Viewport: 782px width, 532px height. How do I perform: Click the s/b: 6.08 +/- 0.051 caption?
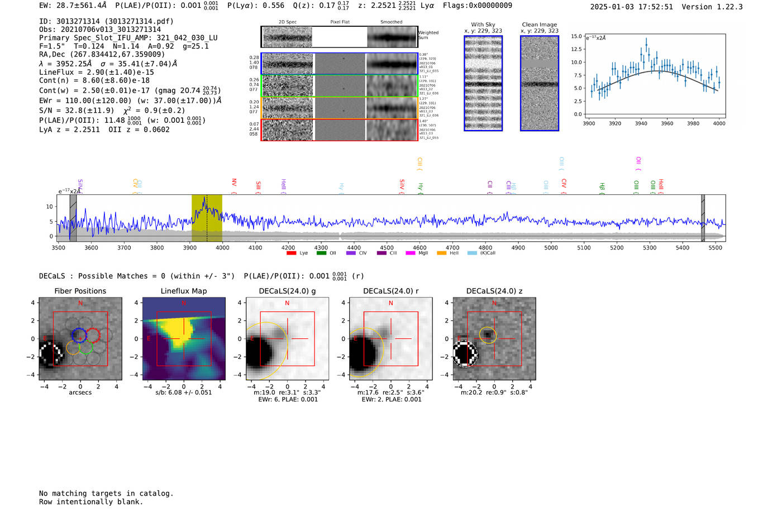point(184,392)
